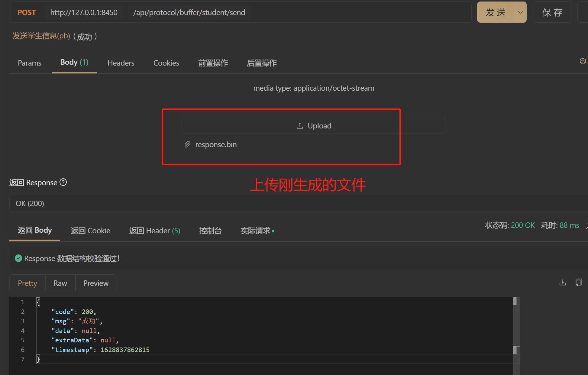Switch to the 返回 Cookie tab
588x375 pixels.
[90, 231]
